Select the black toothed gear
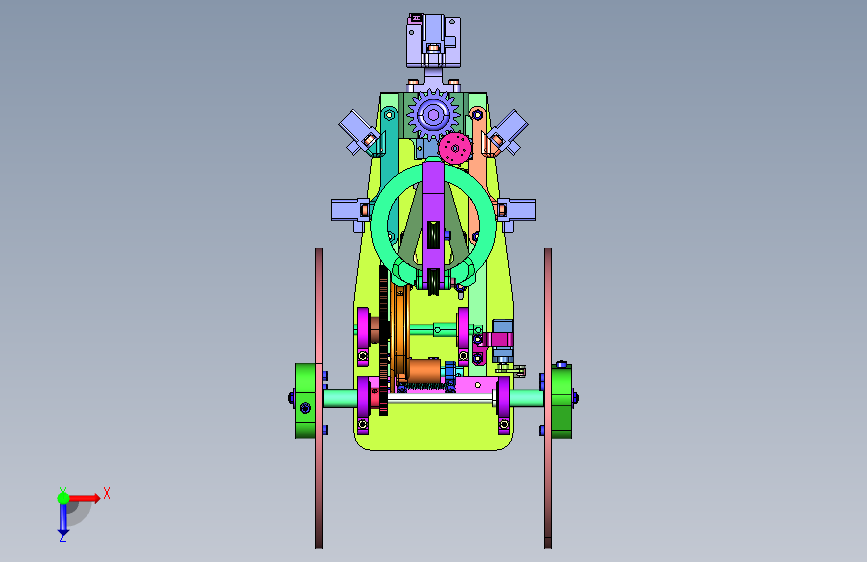This screenshot has height=562, width=867. 384,340
